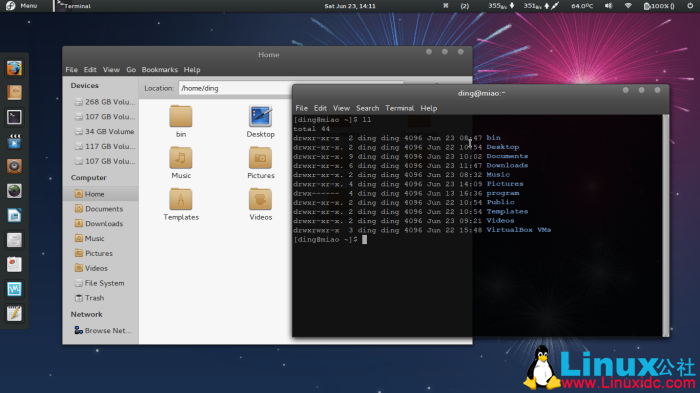Click the Terminal entry in top panel
This screenshot has width=700, height=393.
(x=74, y=6)
